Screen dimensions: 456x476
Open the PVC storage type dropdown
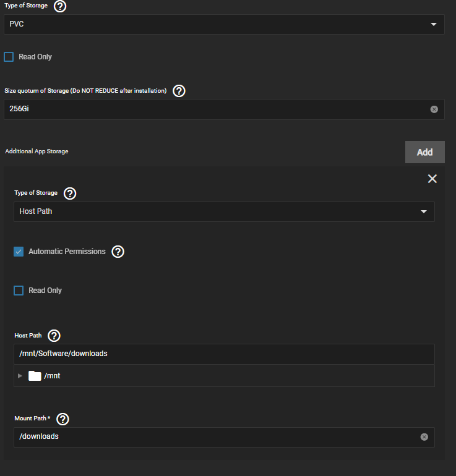pos(224,24)
